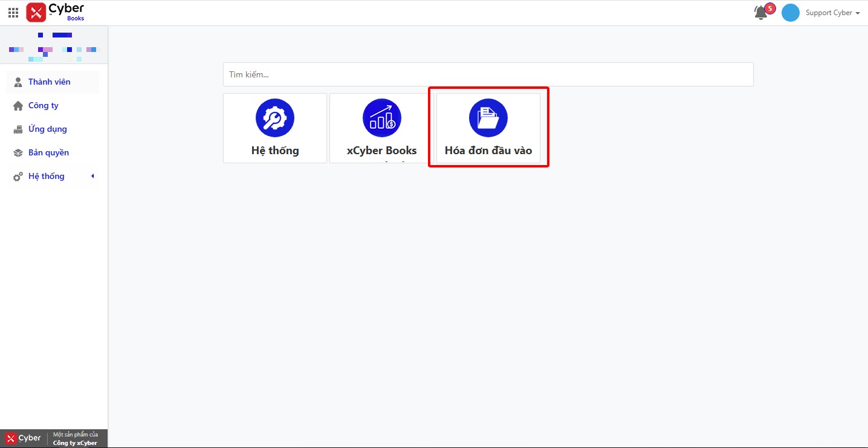The image size is (868, 448).
Task: Click the Công ty home icon
Action: coord(18,105)
